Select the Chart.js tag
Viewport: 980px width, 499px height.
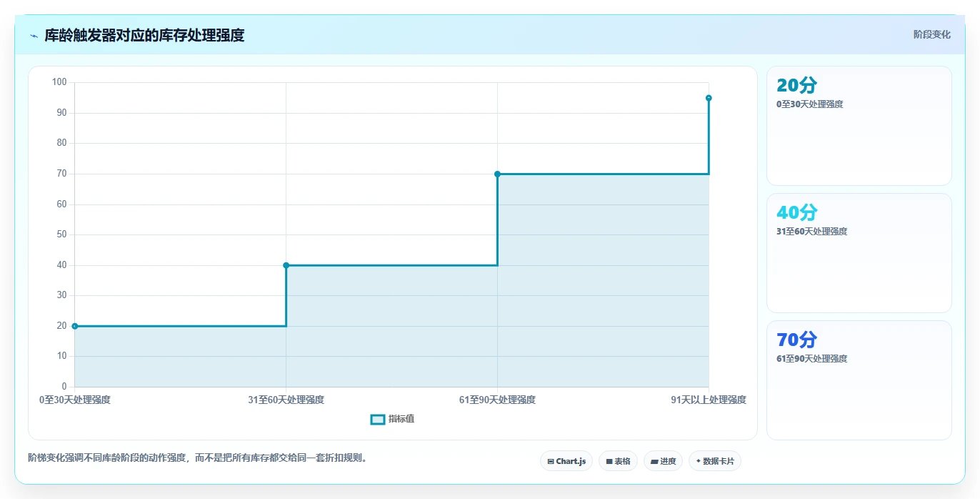click(566, 461)
